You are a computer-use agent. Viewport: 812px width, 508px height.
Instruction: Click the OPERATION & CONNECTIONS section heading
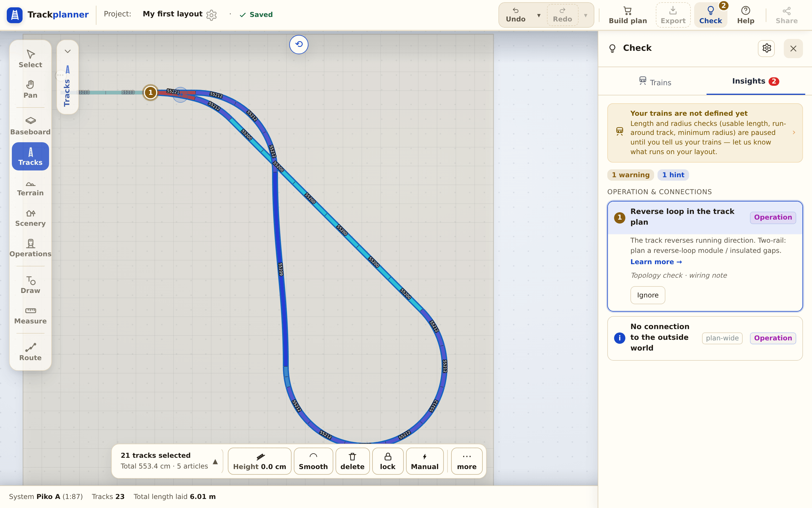point(659,192)
